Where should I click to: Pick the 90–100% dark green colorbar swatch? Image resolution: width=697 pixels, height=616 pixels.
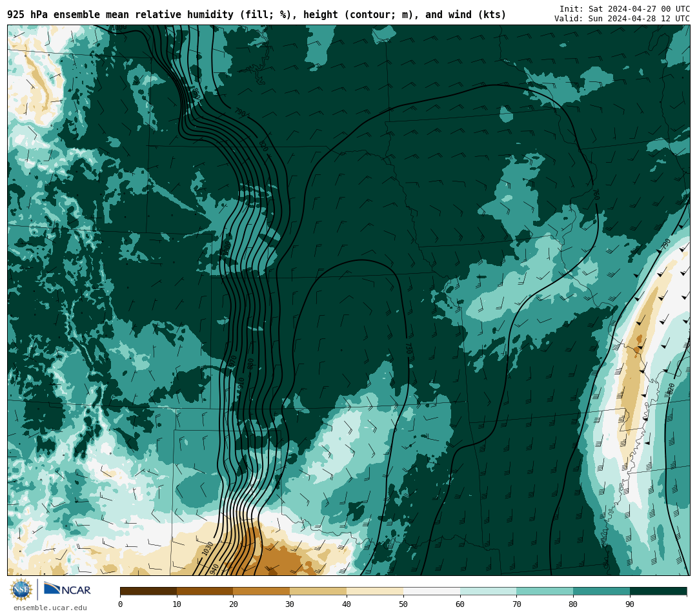658,591
